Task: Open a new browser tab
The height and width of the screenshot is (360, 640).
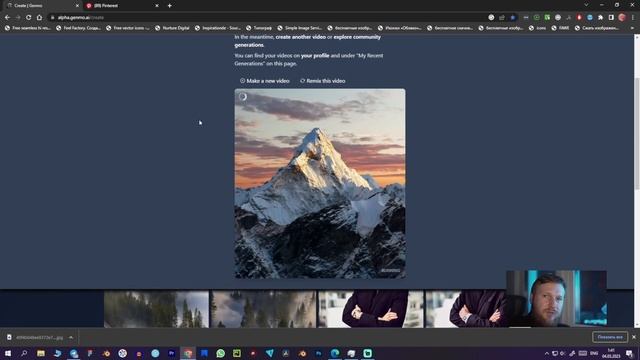Action: point(169,6)
